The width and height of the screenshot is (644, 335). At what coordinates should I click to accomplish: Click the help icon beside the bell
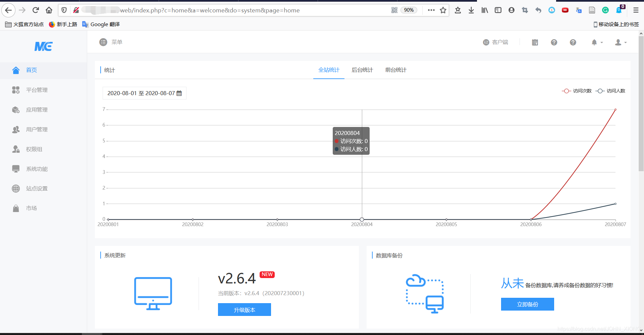pos(573,42)
